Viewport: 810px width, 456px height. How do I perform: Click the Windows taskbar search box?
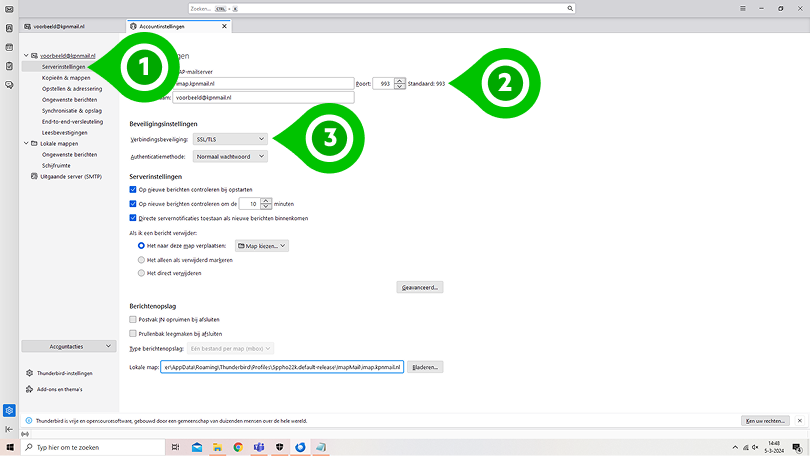tap(93, 447)
